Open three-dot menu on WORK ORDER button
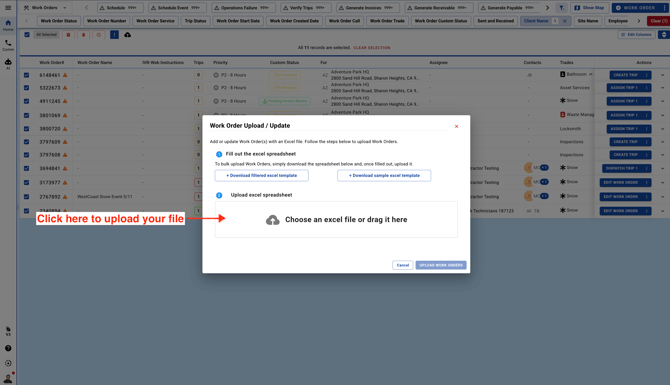 pos(664,8)
